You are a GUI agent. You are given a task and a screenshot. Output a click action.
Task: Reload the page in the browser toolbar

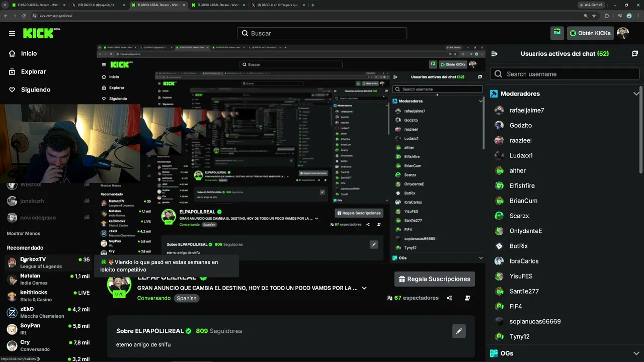coord(24,16)
